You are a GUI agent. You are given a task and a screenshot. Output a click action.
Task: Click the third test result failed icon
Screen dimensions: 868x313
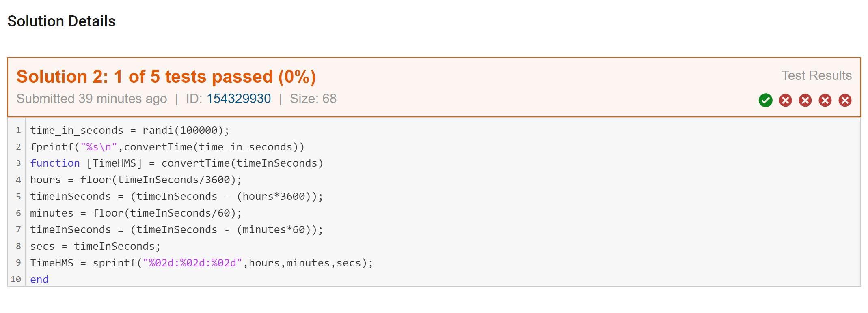click(805, 100)
